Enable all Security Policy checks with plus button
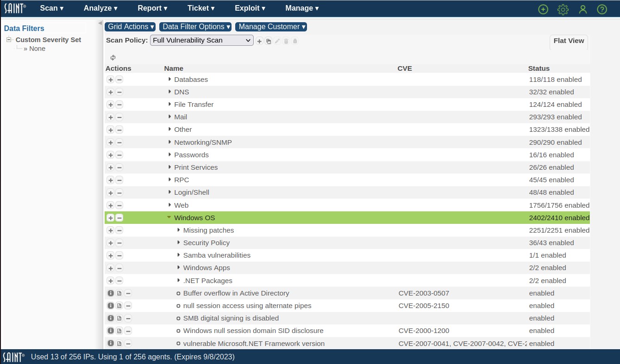The image size is (620, 364). click(111, 243)
